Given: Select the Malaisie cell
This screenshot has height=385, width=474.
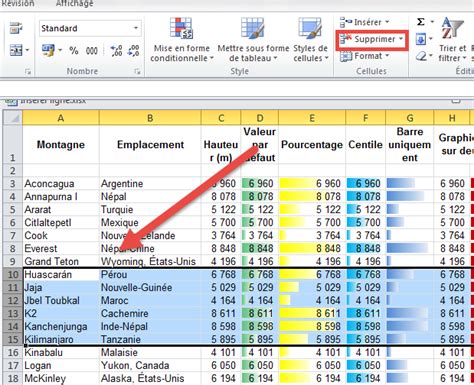Looking at the screenshot, I should coord(150,353).
